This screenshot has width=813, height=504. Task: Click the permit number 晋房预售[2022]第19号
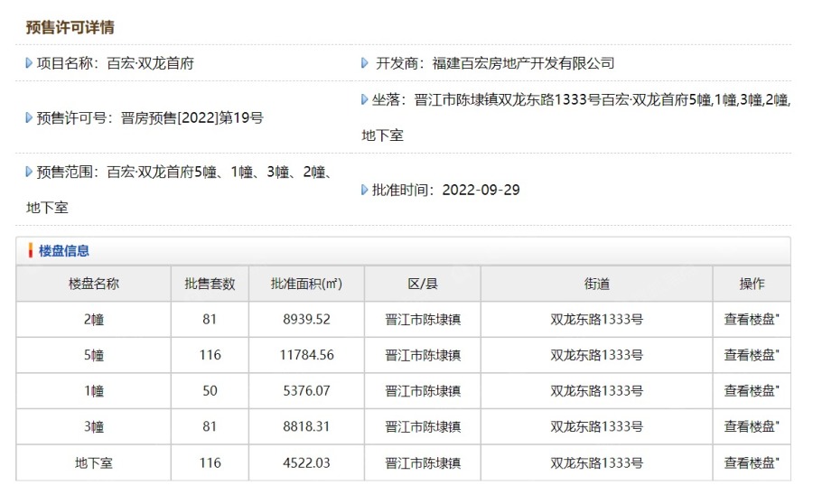pos(192,117)
